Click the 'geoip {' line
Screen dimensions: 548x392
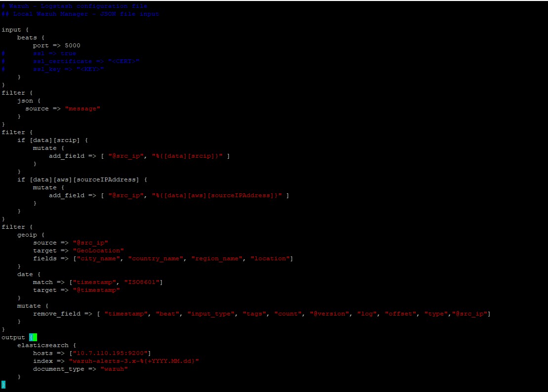[x=31, y=235]
